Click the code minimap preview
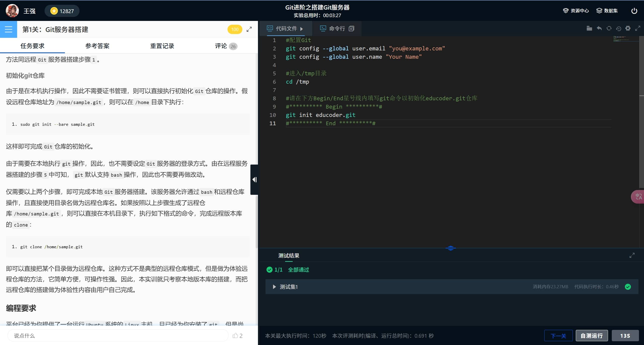 (x=626, y=39)
